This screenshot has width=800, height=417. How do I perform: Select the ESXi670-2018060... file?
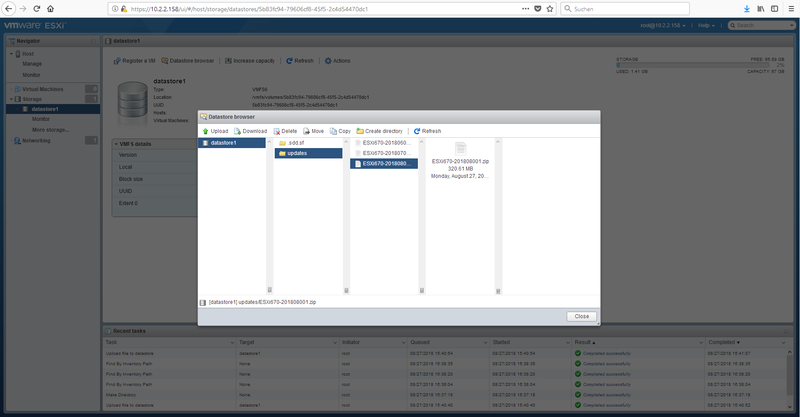pyautogui.click(x=384, y=143)
